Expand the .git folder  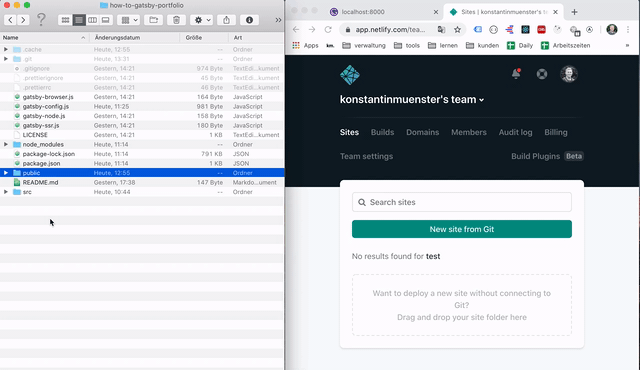6,59
